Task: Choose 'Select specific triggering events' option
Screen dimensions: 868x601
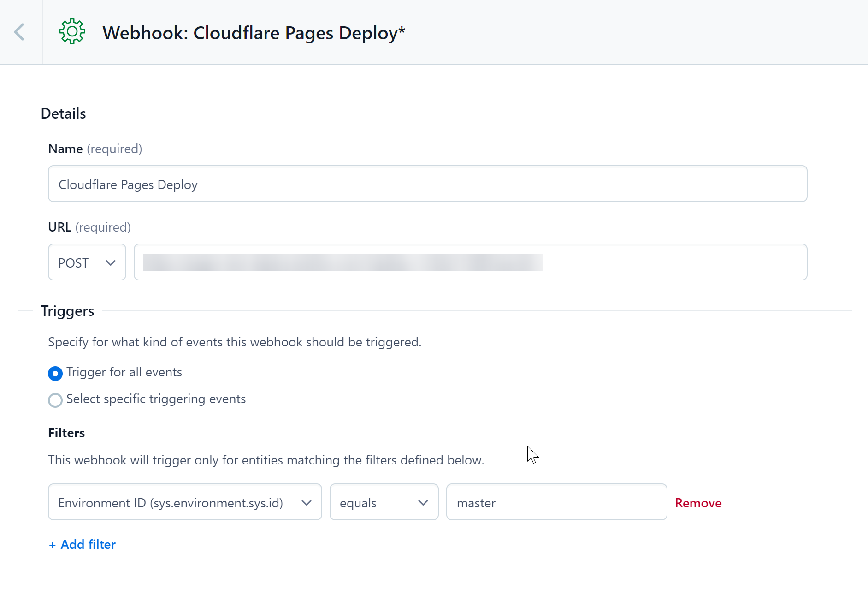Action: [x=55, y=400]
